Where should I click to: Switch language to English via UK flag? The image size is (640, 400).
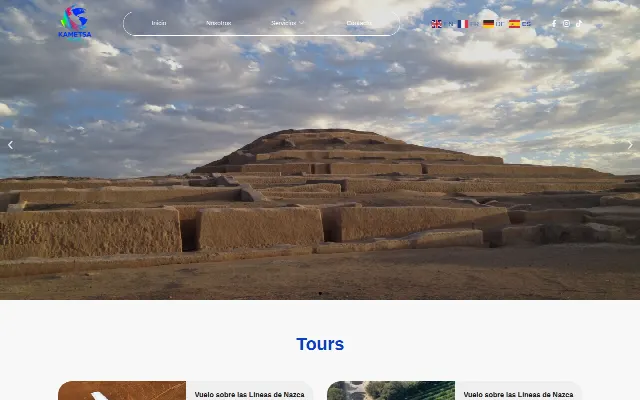[x=436, y=24]
